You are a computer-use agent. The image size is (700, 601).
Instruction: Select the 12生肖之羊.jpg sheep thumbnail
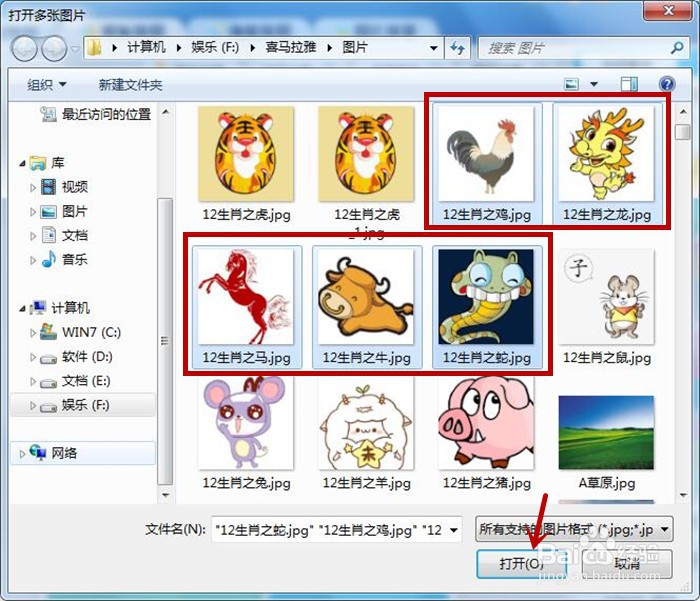pos(366,422)
